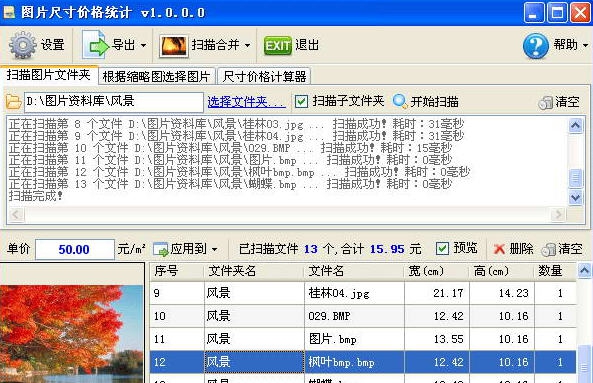Click the log 清空 button

pyautogui.click(x=559, y=102)
